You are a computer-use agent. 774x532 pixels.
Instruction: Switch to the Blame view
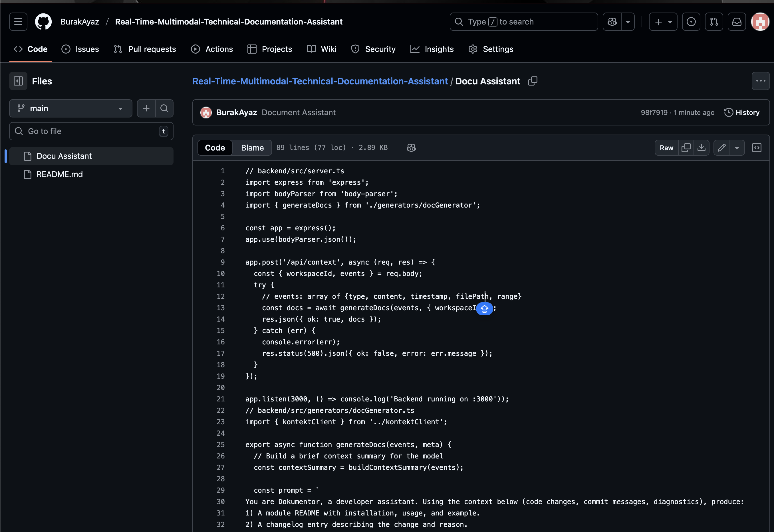click(x=252, y=148)
